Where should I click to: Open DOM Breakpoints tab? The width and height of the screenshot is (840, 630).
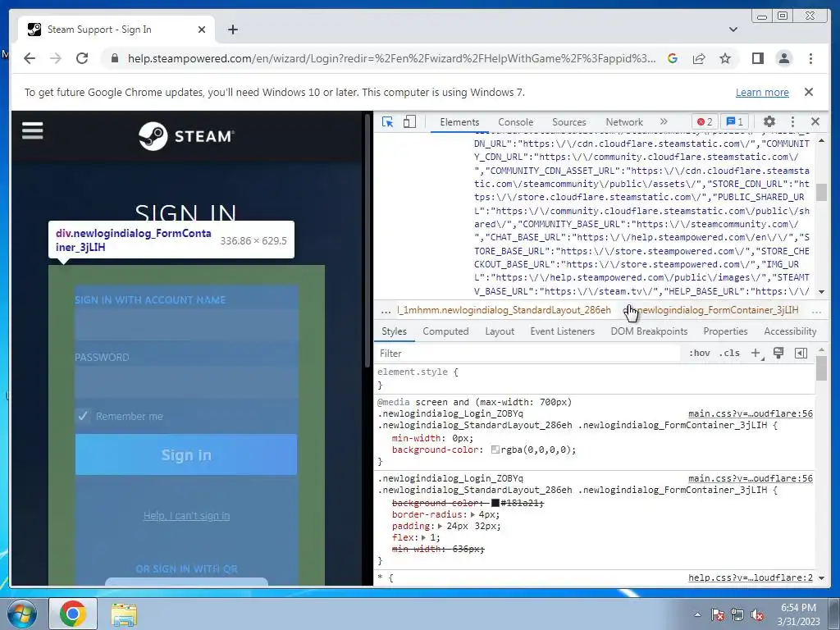[x=649, y=331]
